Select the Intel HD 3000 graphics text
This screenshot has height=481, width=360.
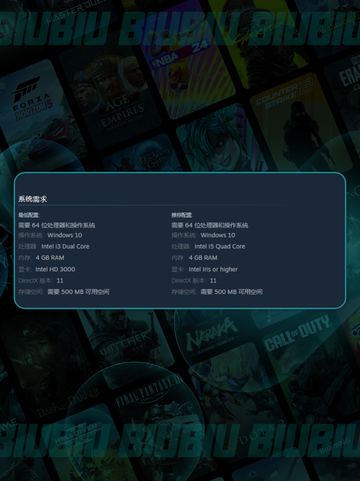coord(55,269)
